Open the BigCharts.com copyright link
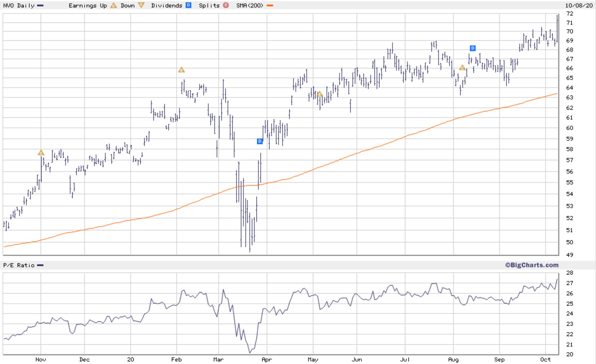Image resolution: width=596 pixels, height=364 pixels. pos(532,265)
